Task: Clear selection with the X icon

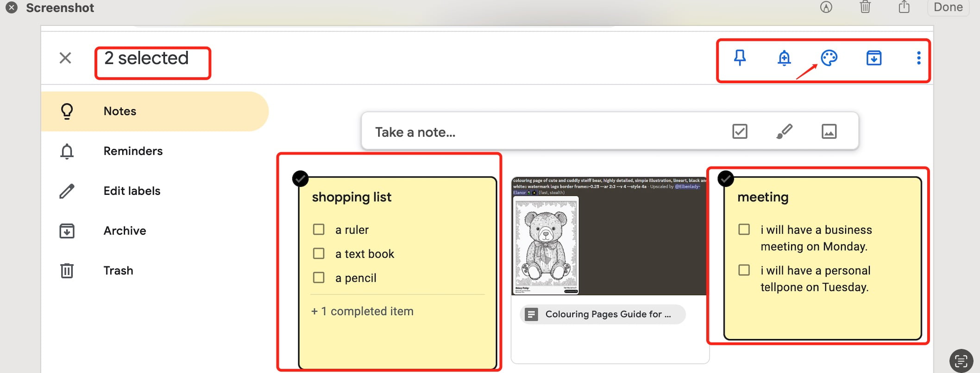Action: tap(65, 58)
